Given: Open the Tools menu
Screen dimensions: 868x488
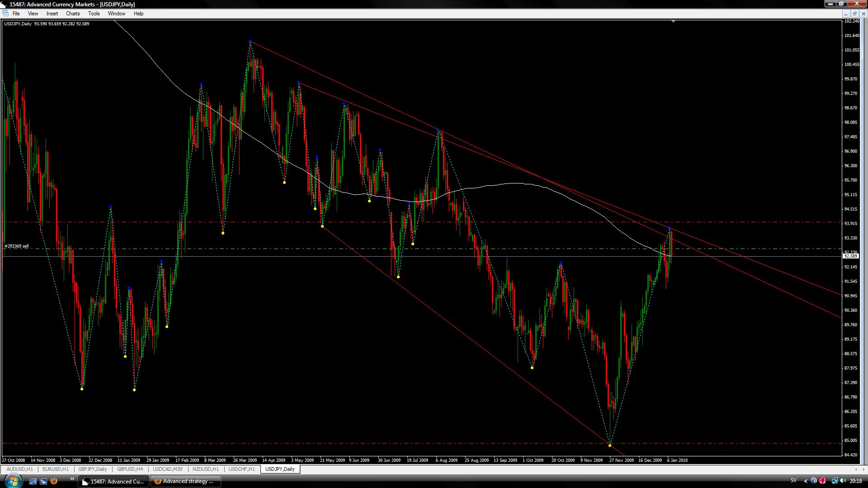Looking at the screenshot, I should [94, 14].
